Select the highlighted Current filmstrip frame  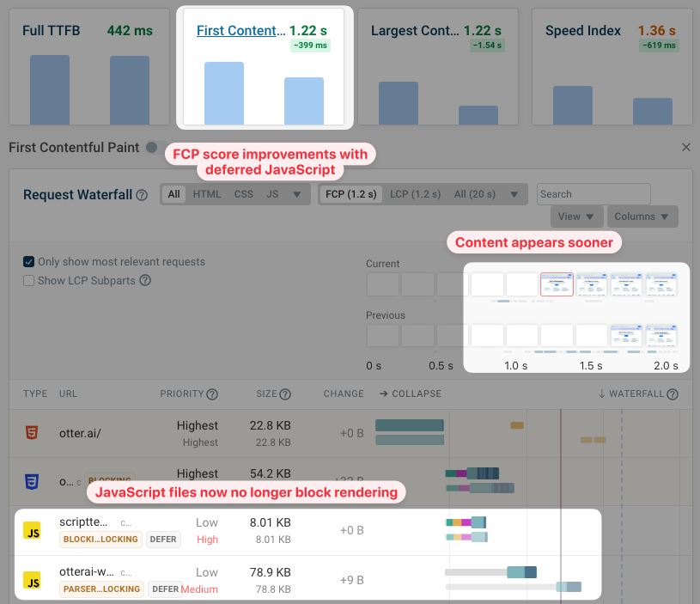(x=557, y=284)
